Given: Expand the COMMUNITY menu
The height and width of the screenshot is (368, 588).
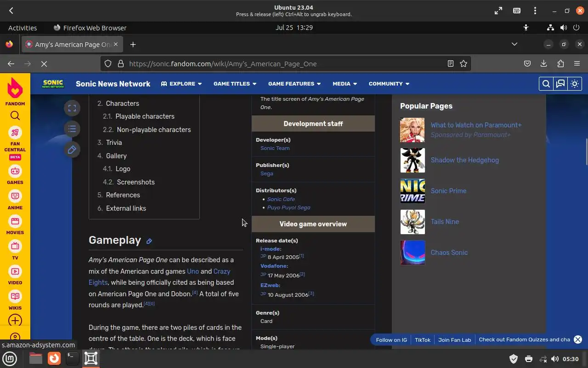Looking at the screenshot, I should [389, 84].
